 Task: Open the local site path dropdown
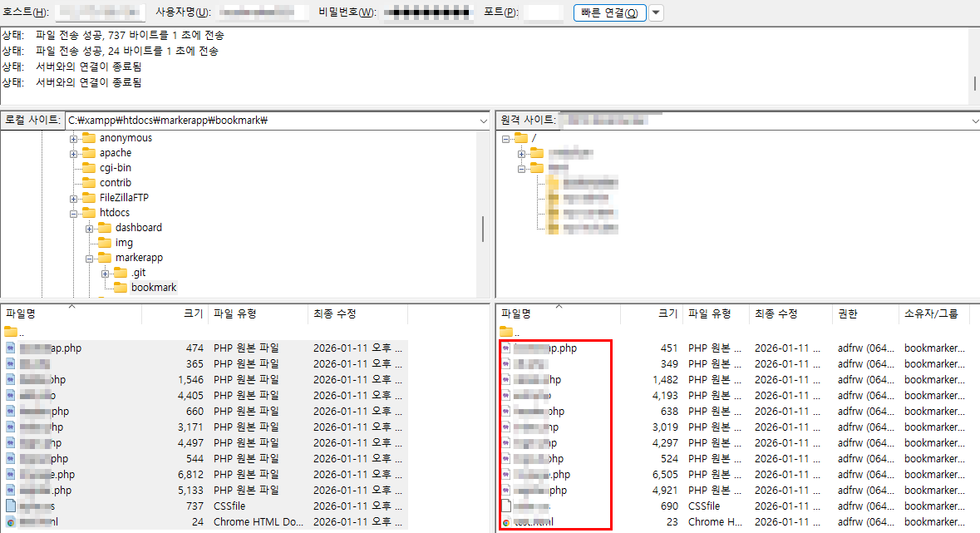coord(484,121)
